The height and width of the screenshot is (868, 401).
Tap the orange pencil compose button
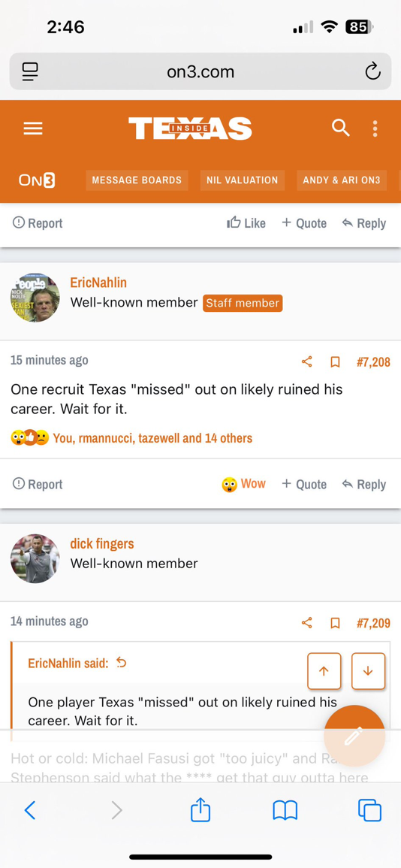[x=354, y=736]
